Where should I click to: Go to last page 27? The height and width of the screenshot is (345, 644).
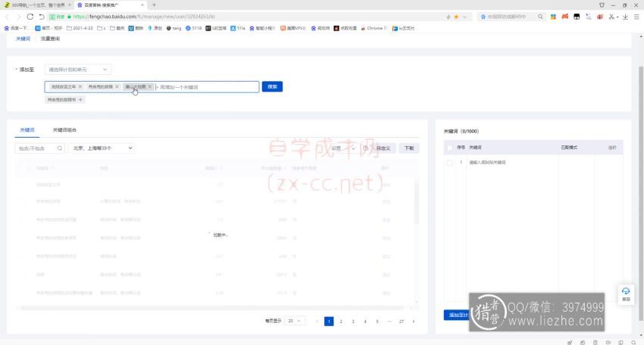pyautogui.click(x=402, y=322)
